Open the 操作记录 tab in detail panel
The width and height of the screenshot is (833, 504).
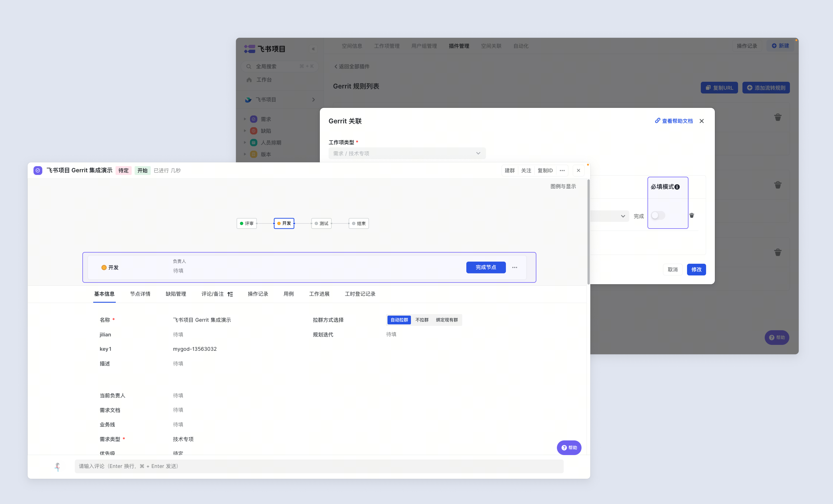pos(258,294)
